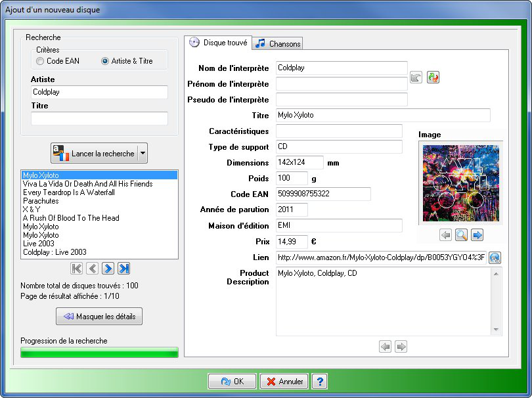Click Maison d'édition field

coord(339,225)
